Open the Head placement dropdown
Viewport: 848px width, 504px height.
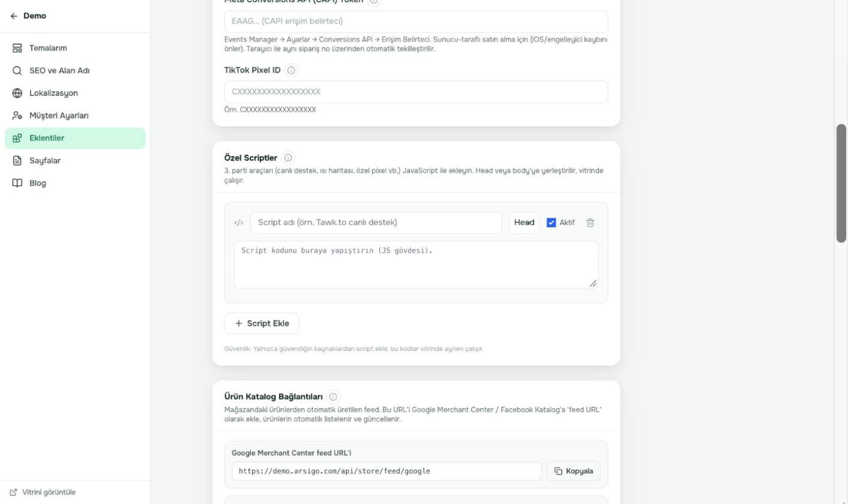click(525, 223)
